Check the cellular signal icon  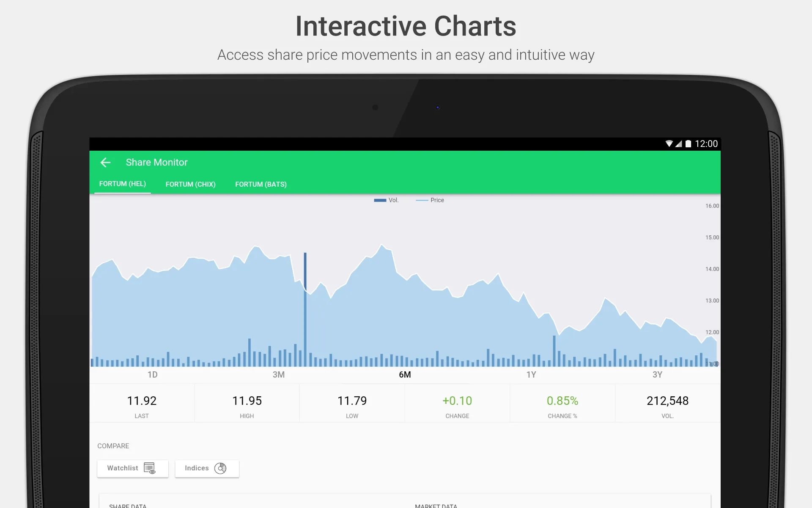coord(678,144)
